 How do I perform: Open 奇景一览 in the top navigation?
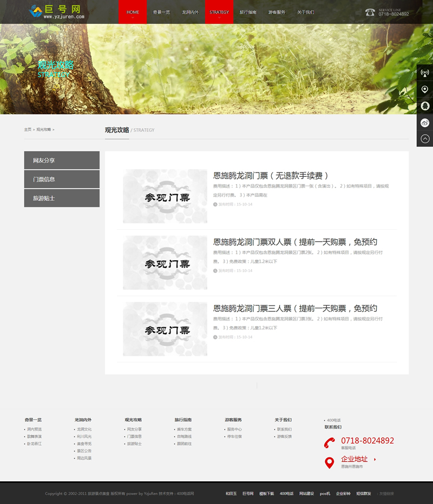tap(161, 12)
